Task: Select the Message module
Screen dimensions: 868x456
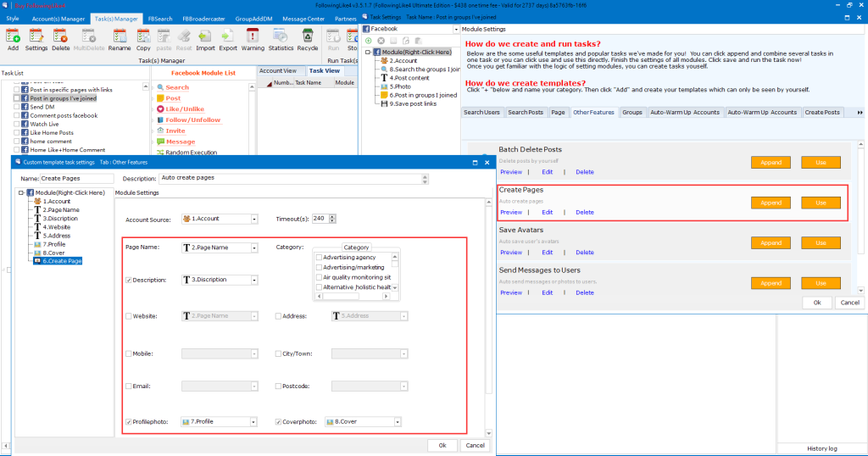Action: [180, 142]
